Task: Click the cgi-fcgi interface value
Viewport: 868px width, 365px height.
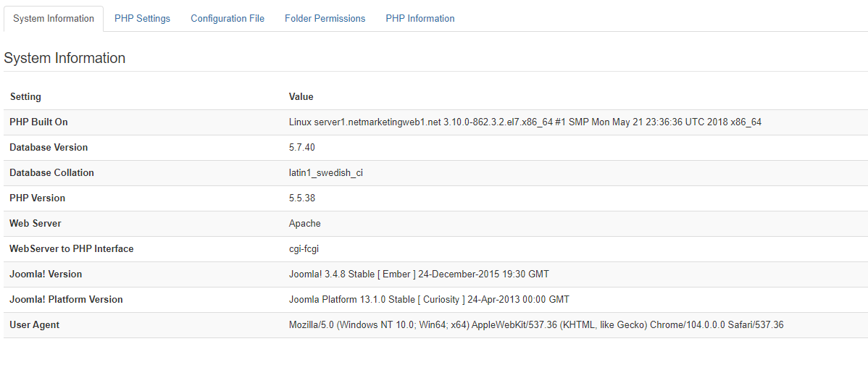Action: point(304,249)
